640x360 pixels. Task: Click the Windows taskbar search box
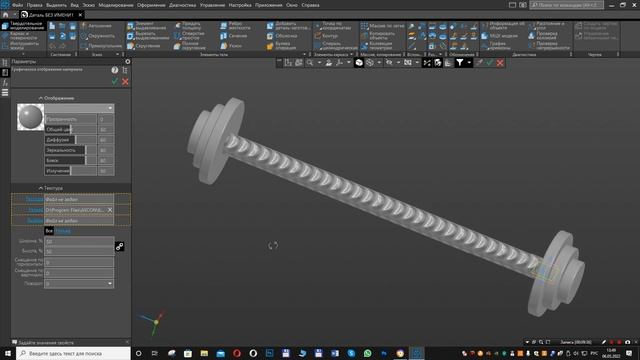[x=74, y=353]
